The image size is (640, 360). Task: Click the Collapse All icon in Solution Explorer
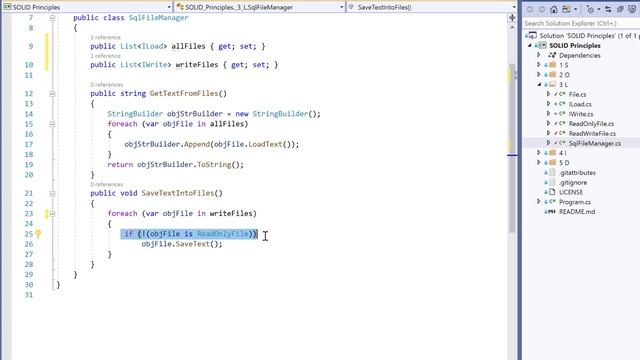tap(620, 9)
